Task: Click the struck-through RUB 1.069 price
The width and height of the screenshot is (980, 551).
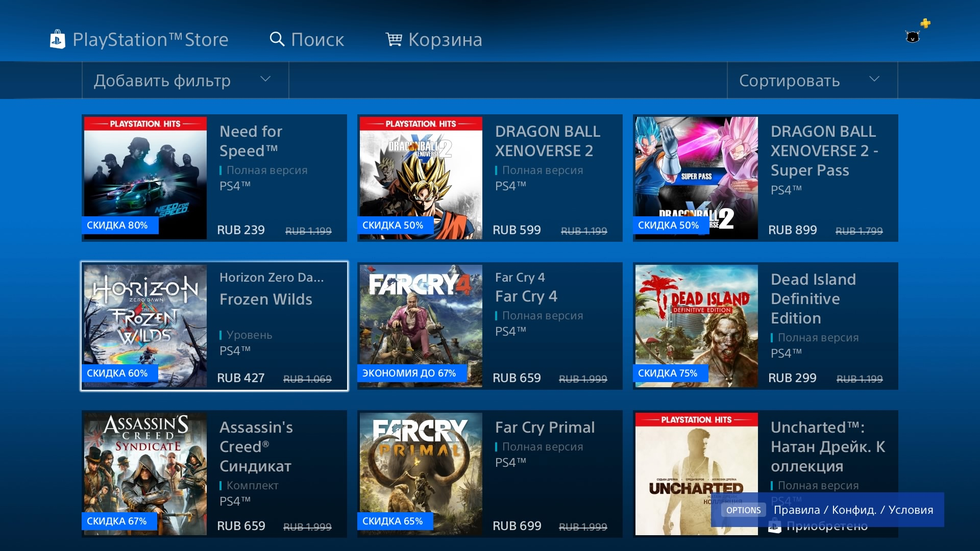Action: click(x=307, y=379)
